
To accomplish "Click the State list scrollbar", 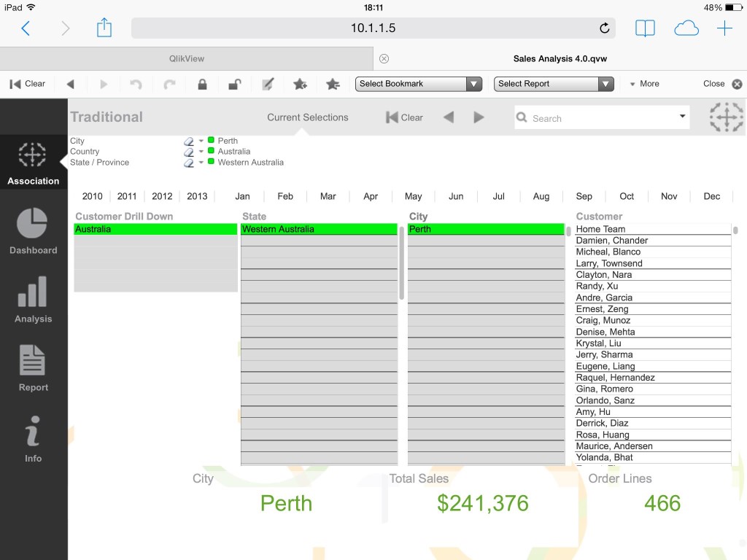I will click(x=402, y=262).
